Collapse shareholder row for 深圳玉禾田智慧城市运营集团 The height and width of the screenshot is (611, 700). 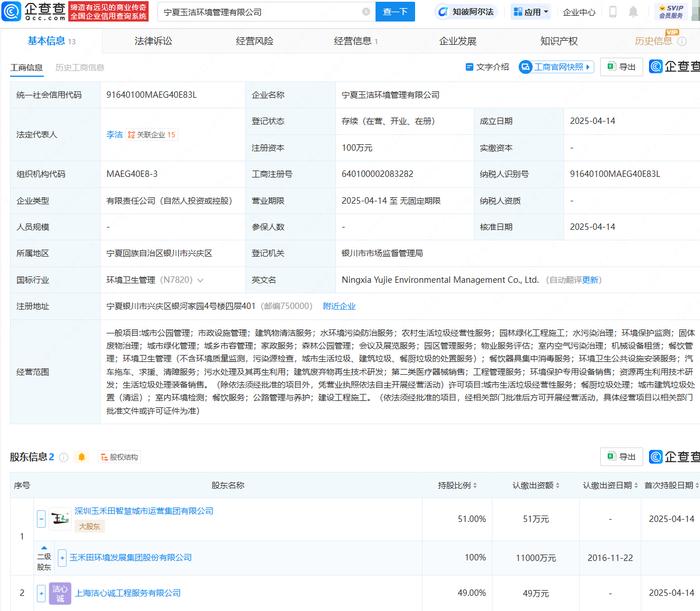tap(41, 519)
